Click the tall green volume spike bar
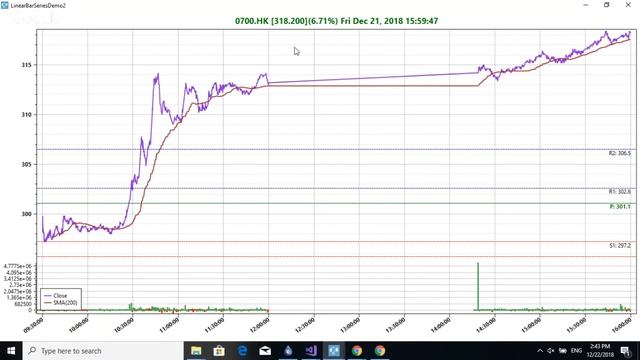The width and height of the screenshot is (640, 360). (478, 287)
